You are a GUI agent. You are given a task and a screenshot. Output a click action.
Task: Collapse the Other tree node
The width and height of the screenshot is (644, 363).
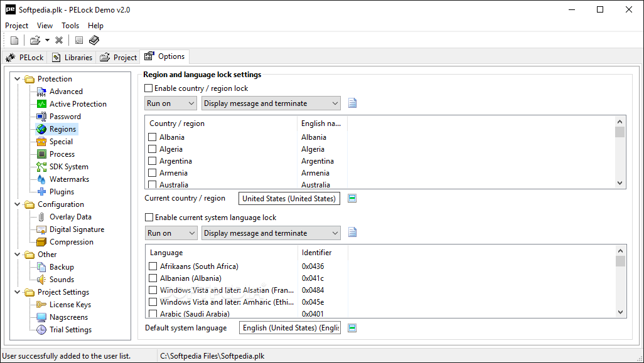click(17, 255)
